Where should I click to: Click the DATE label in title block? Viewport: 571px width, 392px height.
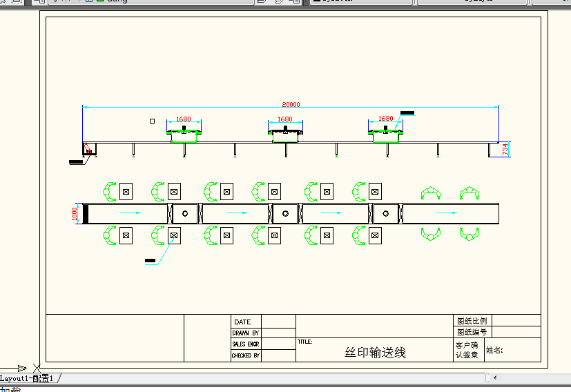pos(242,322)
